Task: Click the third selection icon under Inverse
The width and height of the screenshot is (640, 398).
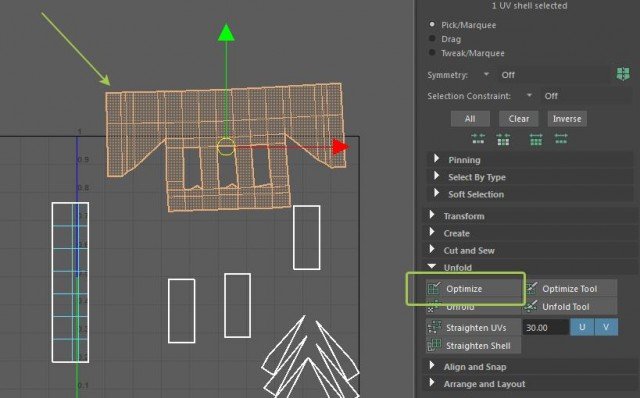Action: 536,139
